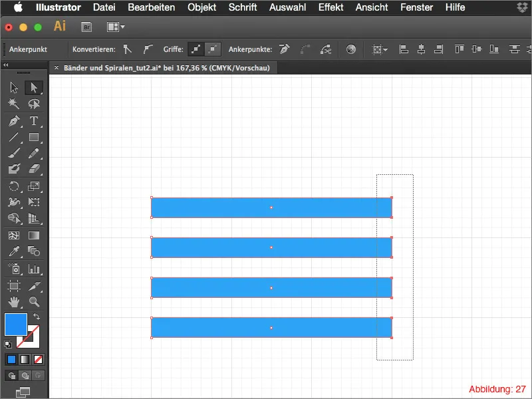532x399 pixels.
Task: Select the Column Graph tool
Action: (34, 269)
